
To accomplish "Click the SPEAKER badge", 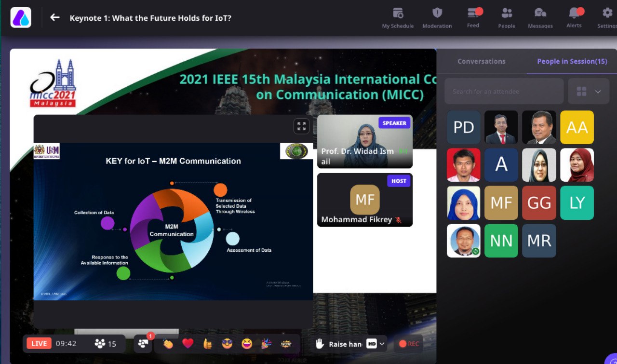I will point(394,123).
